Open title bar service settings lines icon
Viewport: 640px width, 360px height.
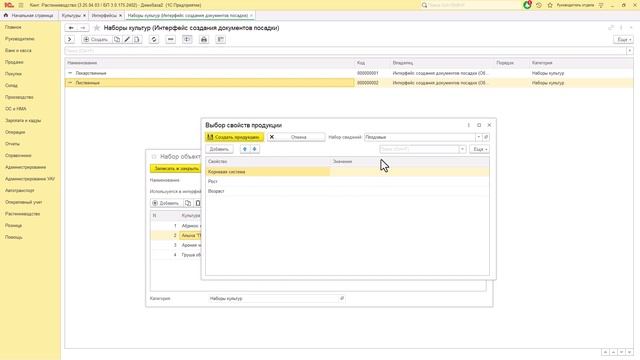[x=601, y=5]
